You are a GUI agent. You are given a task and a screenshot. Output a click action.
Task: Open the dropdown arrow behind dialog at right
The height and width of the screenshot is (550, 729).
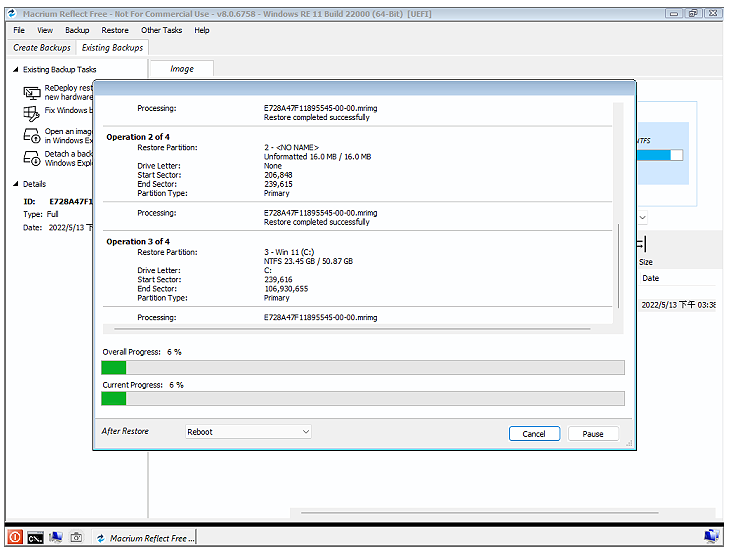[643, 217]
